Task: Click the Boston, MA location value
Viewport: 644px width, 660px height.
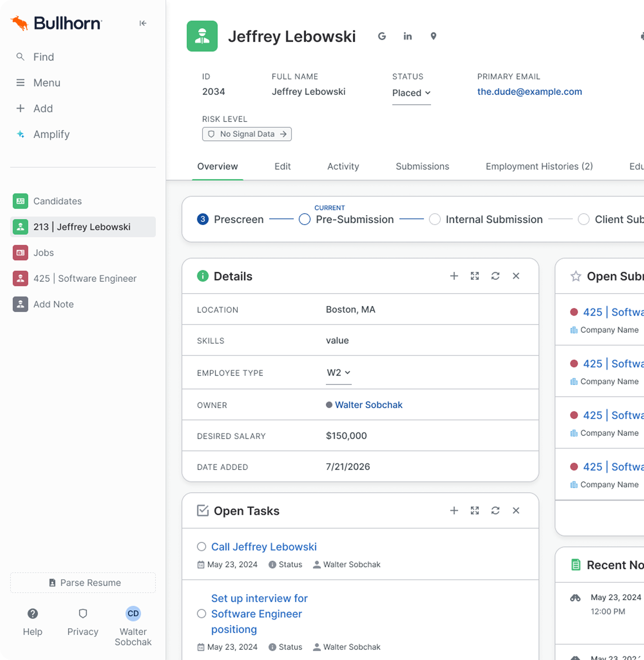Action: pyautogui.click(x=350, y=309)
